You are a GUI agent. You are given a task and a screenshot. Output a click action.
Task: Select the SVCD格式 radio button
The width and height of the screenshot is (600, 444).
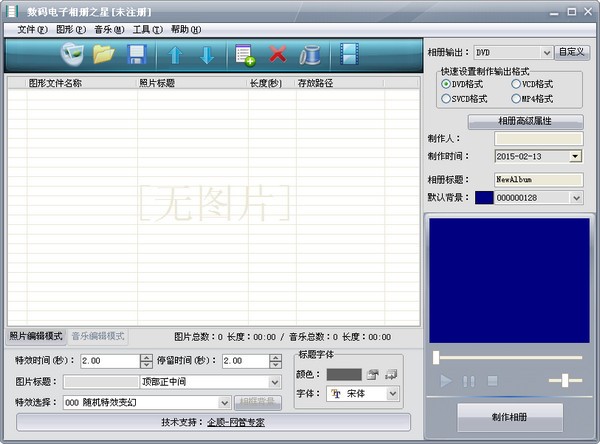click(x=464, y=99)
